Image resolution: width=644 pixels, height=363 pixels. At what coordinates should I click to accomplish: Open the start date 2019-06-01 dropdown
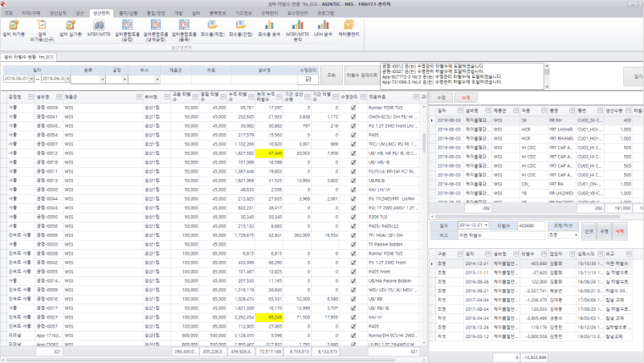tap(31, 79)
